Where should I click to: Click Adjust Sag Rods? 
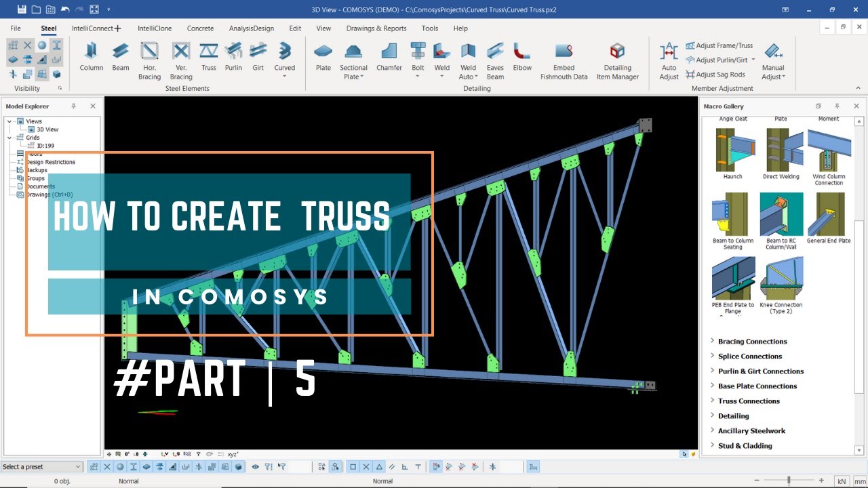point(715,75)
